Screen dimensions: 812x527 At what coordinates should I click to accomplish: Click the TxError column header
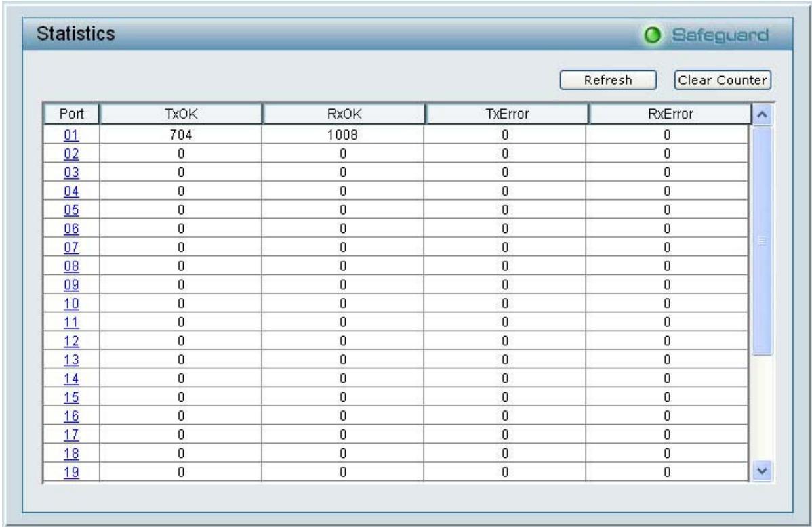click(x=507, y=114)
